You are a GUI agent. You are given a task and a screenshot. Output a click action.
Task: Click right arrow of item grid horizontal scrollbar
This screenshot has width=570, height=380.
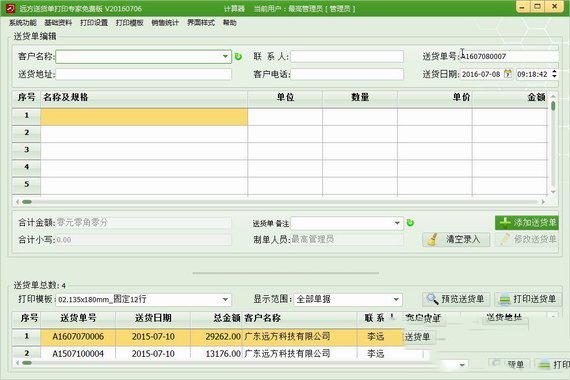click(x=543, y=202)
